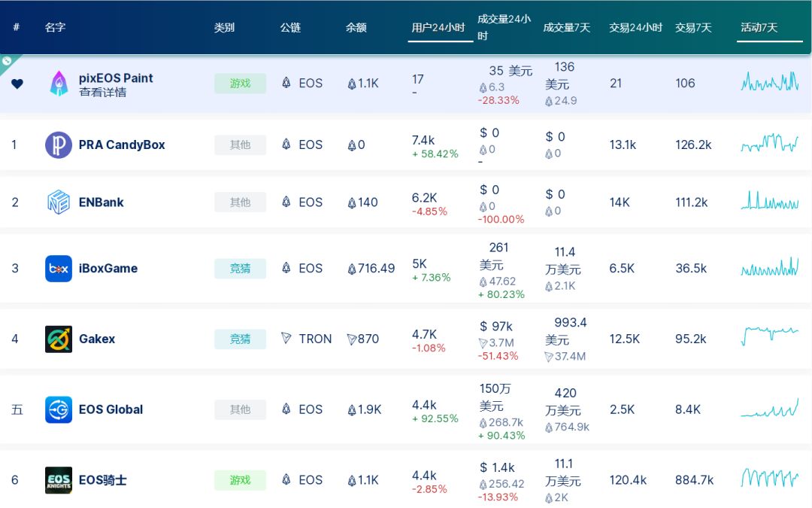The image size is (812, 508).
Task: Open the EOS Global dapp link
Action: click(x=111, y=409)
